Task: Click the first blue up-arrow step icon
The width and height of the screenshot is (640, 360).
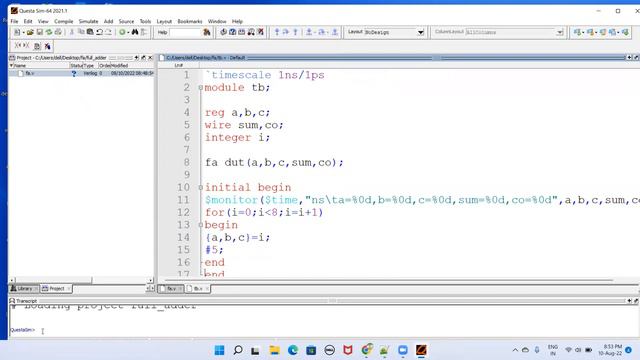Action: (x=277, y=32)
